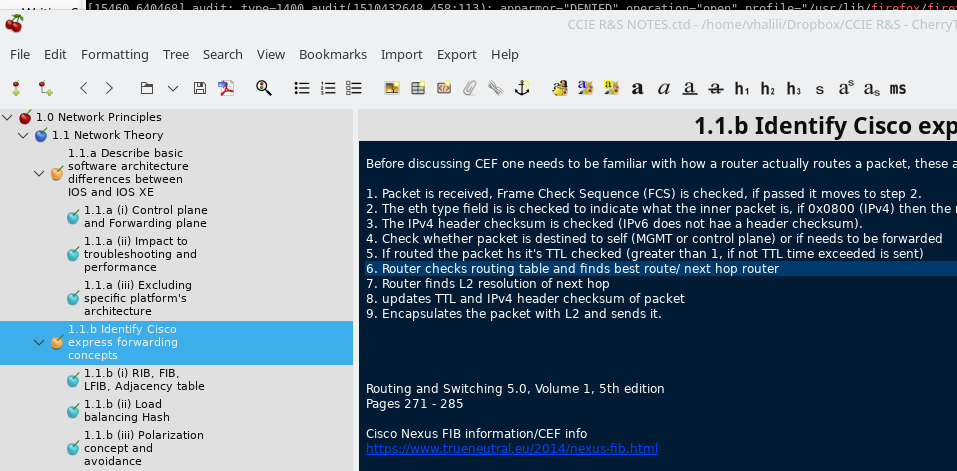
Task: Select node 1.1.a (i) Control plane
Action: [x=145, y=217]
